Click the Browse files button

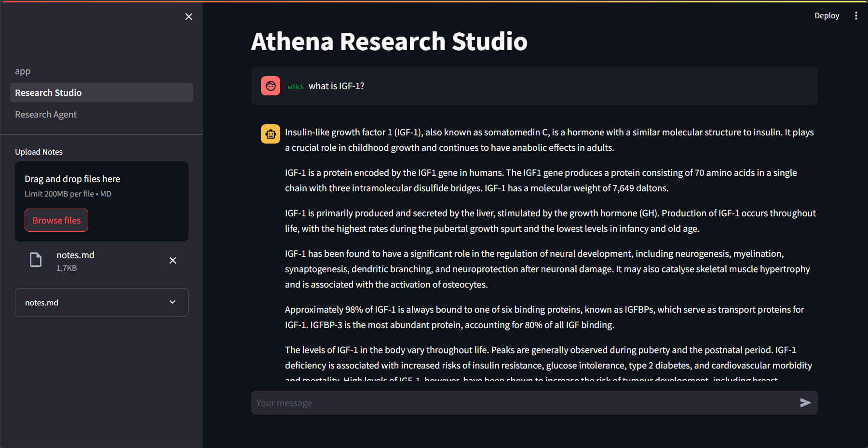56,220
